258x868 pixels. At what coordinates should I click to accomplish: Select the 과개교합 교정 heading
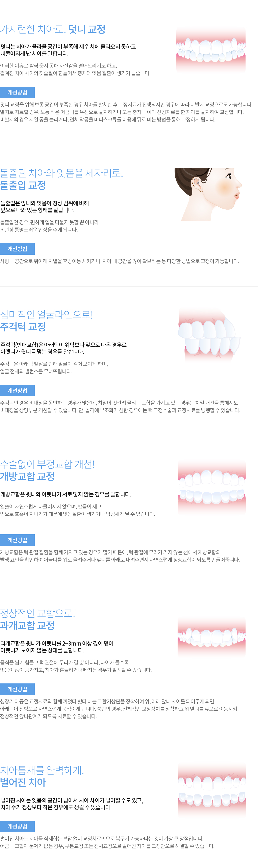coord(27,625)
